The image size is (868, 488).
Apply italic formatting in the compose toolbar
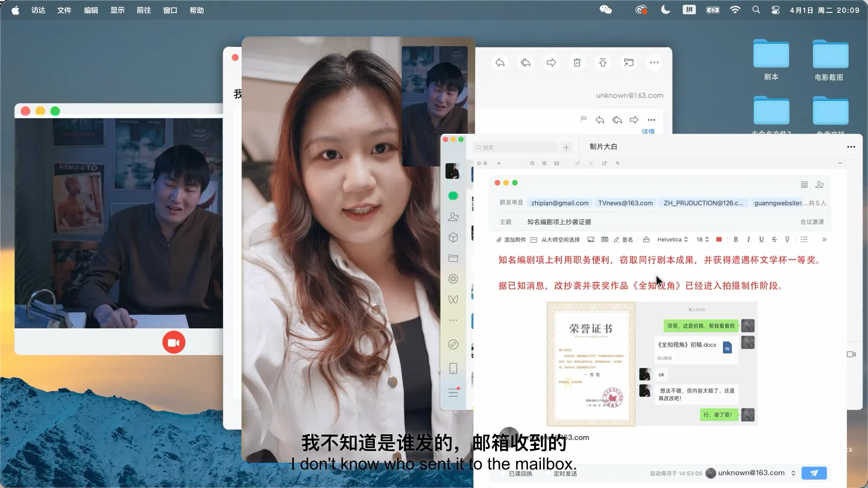click(x=749, y=239)
